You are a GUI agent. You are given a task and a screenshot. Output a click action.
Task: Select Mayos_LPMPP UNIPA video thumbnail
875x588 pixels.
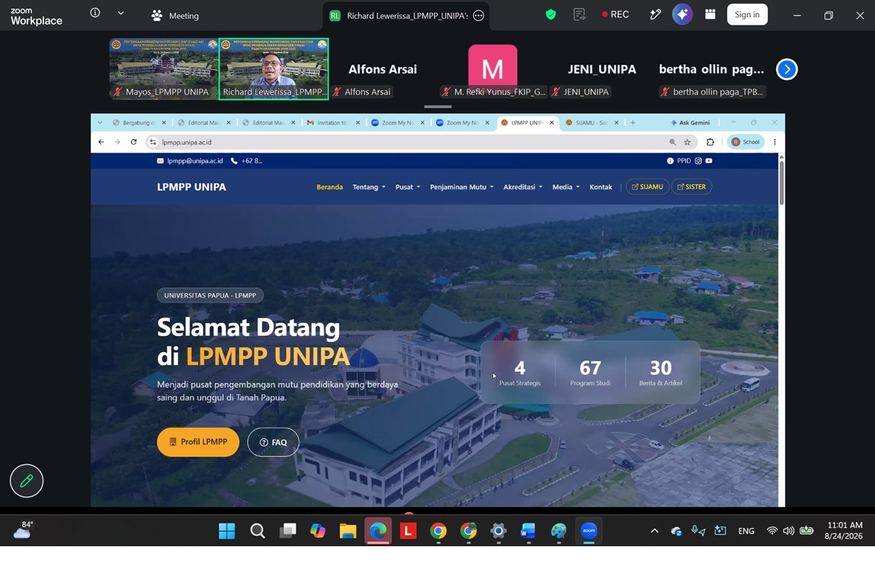pos(164,68)
